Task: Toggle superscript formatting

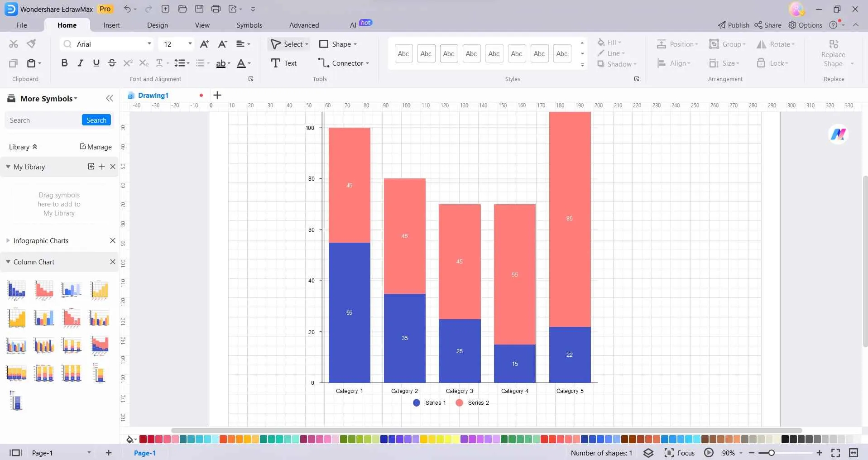Action: tap(128, 63)
